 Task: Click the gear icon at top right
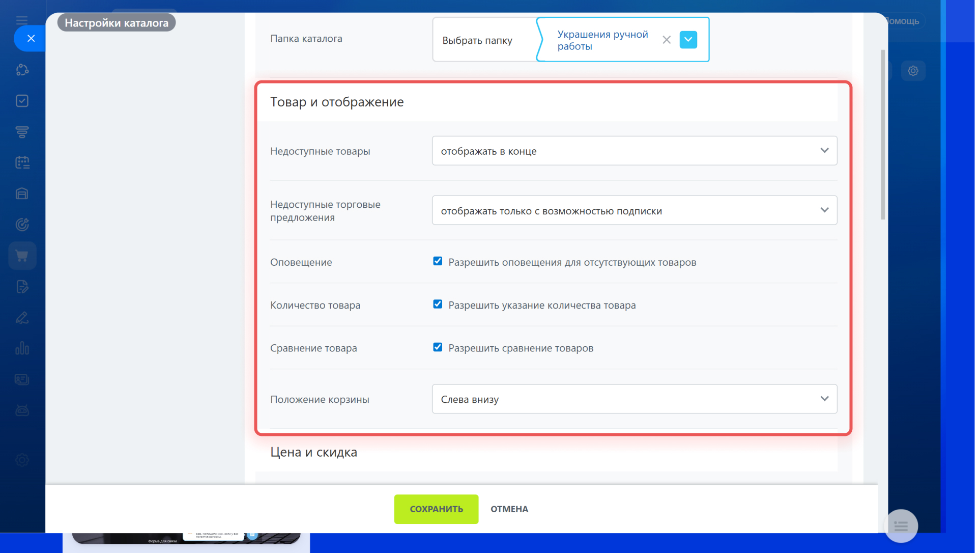click(x=913, y=71)
